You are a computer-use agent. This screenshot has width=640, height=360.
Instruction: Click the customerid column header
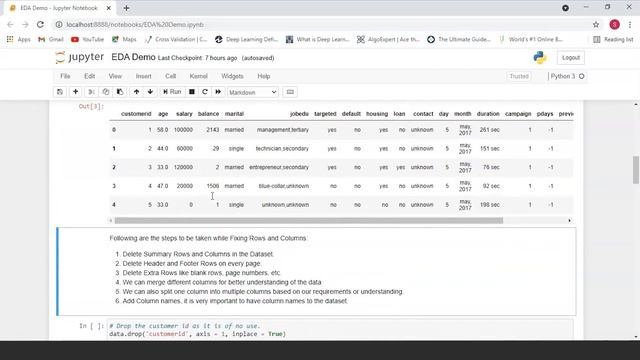[136, 114]
